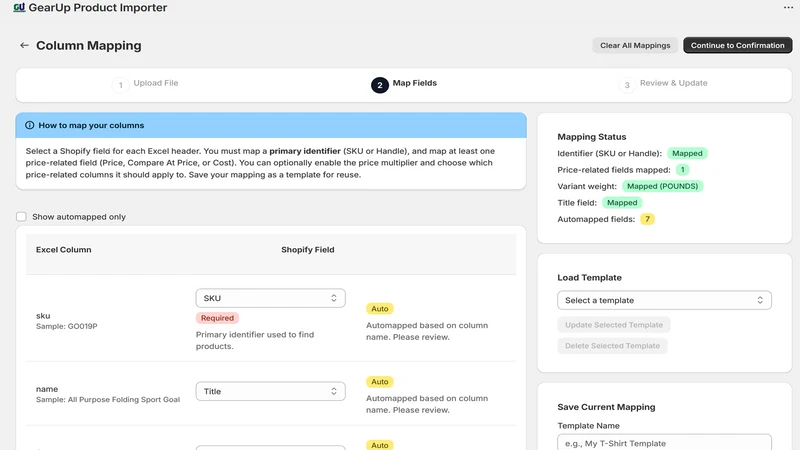Click Clear All Mappings button
The height and width of the screenshot is (450, 800).
click(635, 45)
